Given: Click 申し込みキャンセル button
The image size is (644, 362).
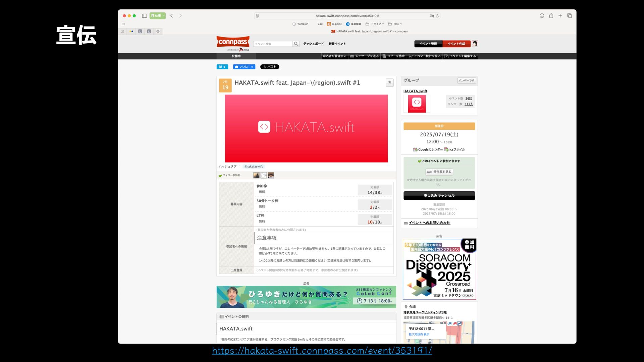Looking at the screenshot, I should (x=439, y=196).
